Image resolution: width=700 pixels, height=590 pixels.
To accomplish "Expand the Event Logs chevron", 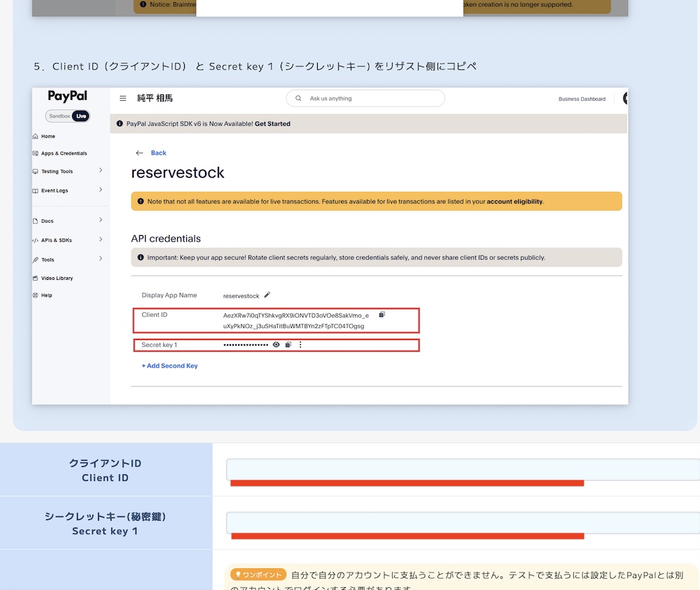I will coord(101,190).
